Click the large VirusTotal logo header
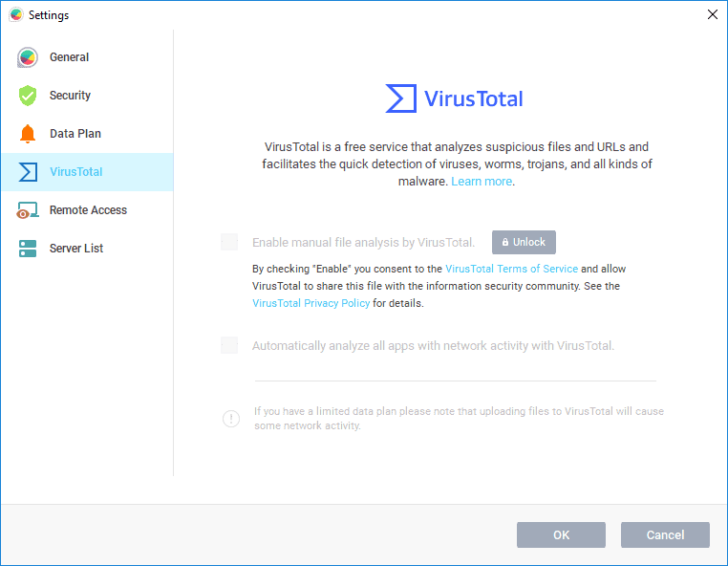 [x=455, y=98]
